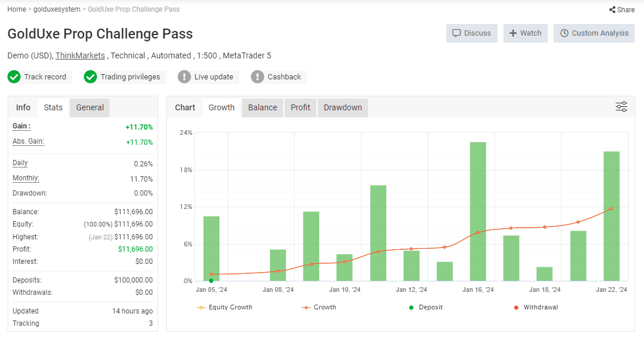The image size is (644, 338).
Task: Click the Gain label
Action: point(22,126)
